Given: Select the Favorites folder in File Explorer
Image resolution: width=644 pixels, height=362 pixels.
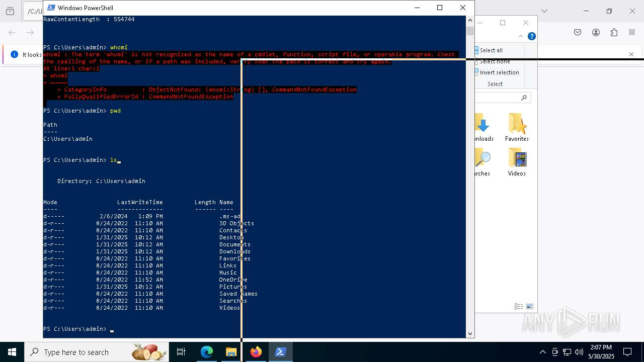Looking at the screenshot, I should pyautogui.click(x=517, y=128).
